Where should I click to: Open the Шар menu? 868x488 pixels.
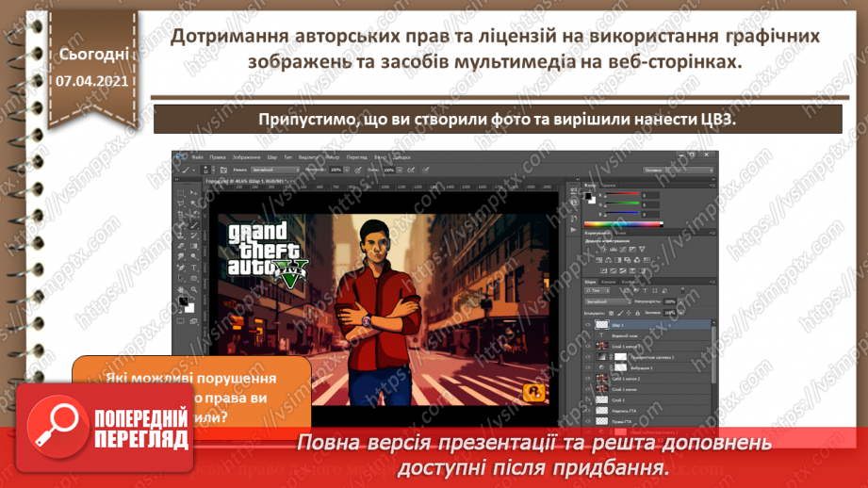pos(271,157)
